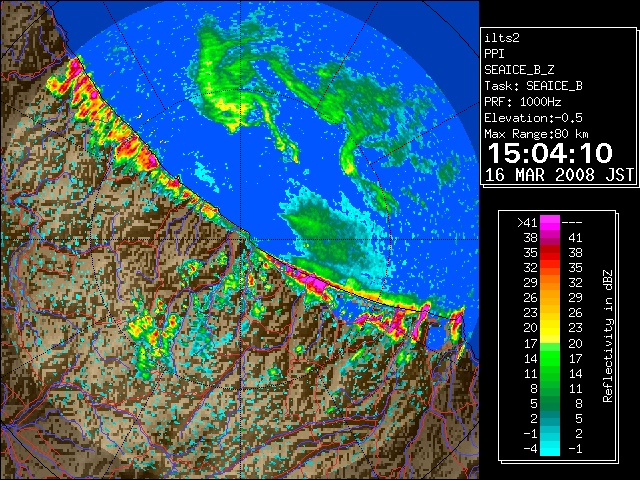This screenshot has height=480, width=640.
Task: Select the 'SEAICE_B_Z' product label
Action: [519, 70]
